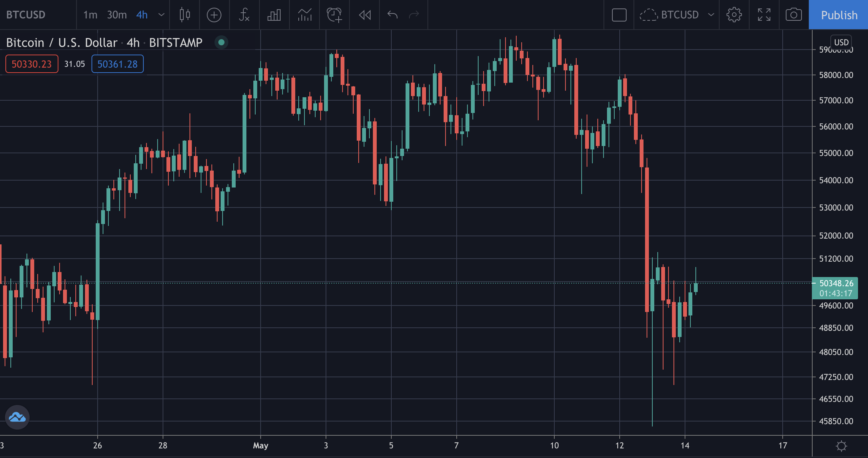Screen dimensions: 868x458
Task: Open the indicators fx menu
Action: pos(244,15)
